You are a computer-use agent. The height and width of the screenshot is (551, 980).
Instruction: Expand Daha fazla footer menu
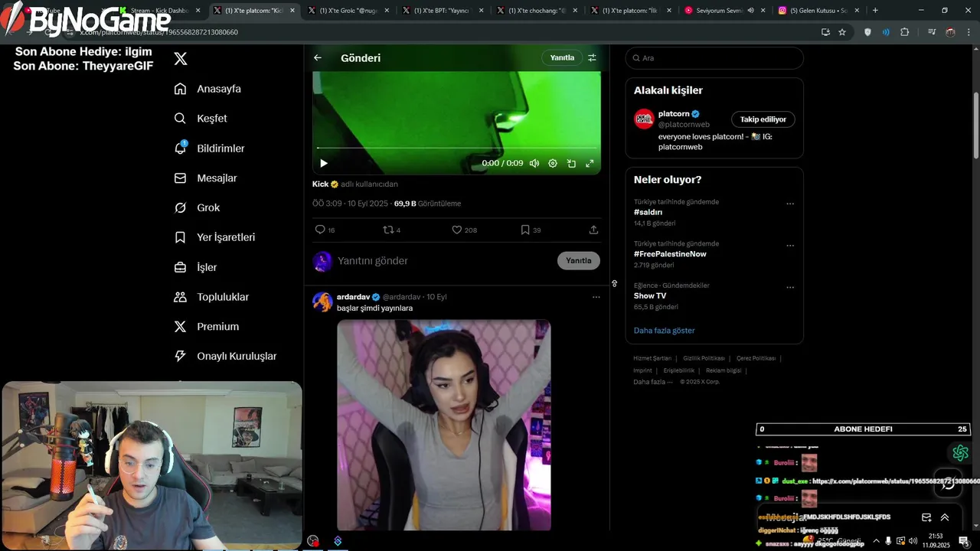[x=652, y=382]
